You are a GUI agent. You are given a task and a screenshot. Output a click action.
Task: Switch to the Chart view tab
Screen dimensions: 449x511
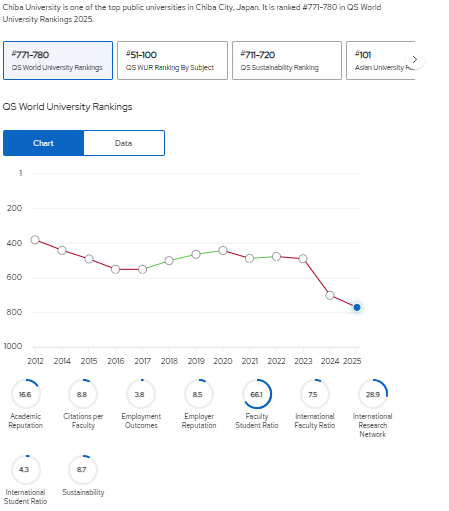point(43,143)
